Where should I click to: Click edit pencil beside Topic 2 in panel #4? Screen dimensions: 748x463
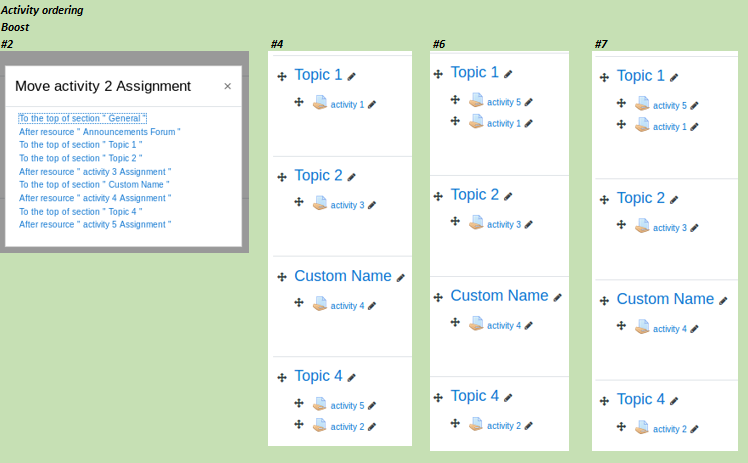point(352,177)
